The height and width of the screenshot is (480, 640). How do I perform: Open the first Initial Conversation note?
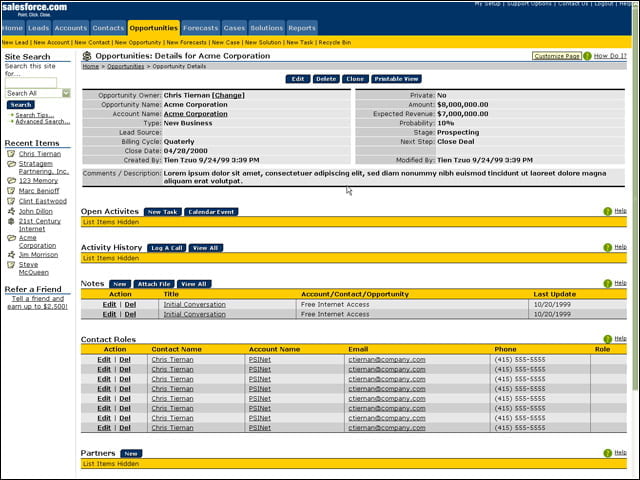pyautogui.click(x=195, y=304)
